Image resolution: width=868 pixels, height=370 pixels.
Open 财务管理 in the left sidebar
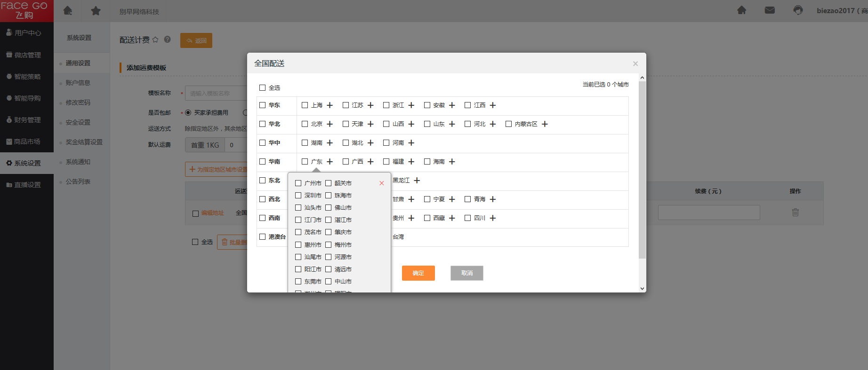click(x=27, y=120)
